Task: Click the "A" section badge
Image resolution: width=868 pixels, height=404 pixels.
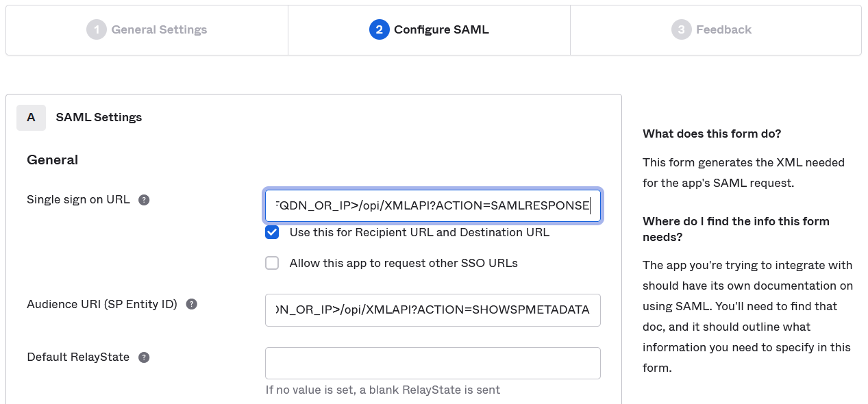Action: [x=31, y=118]
